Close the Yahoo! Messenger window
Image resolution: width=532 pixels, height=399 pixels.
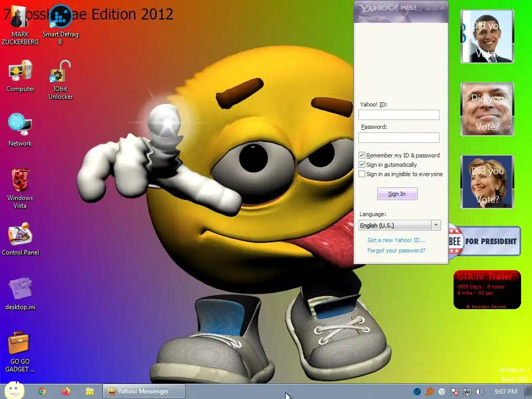click(x=442, y=8)
